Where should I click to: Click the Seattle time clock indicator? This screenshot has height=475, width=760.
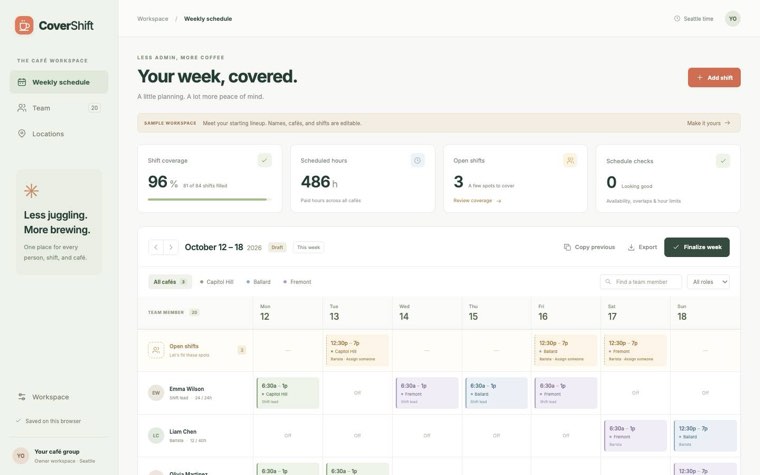(694, 19)
